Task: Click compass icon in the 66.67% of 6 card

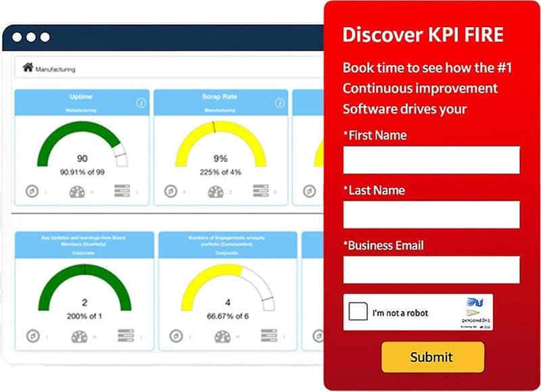Action: pyautogui.click(x=177, y=336)
